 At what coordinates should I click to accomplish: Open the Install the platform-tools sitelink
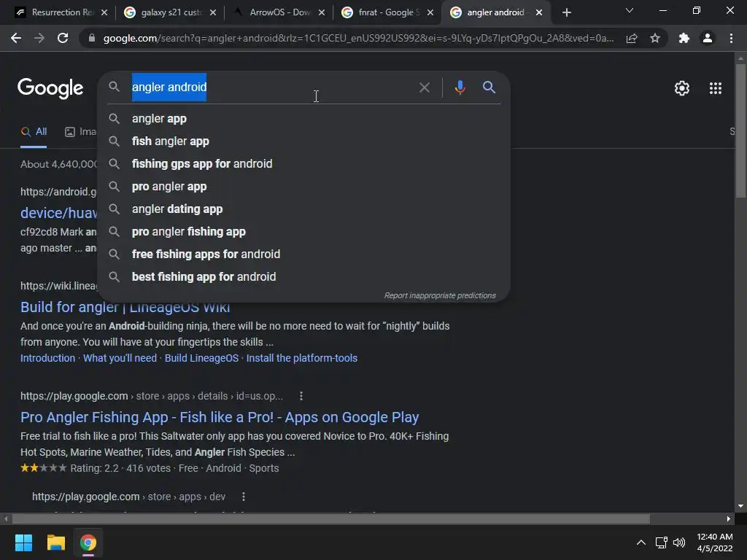301,358
